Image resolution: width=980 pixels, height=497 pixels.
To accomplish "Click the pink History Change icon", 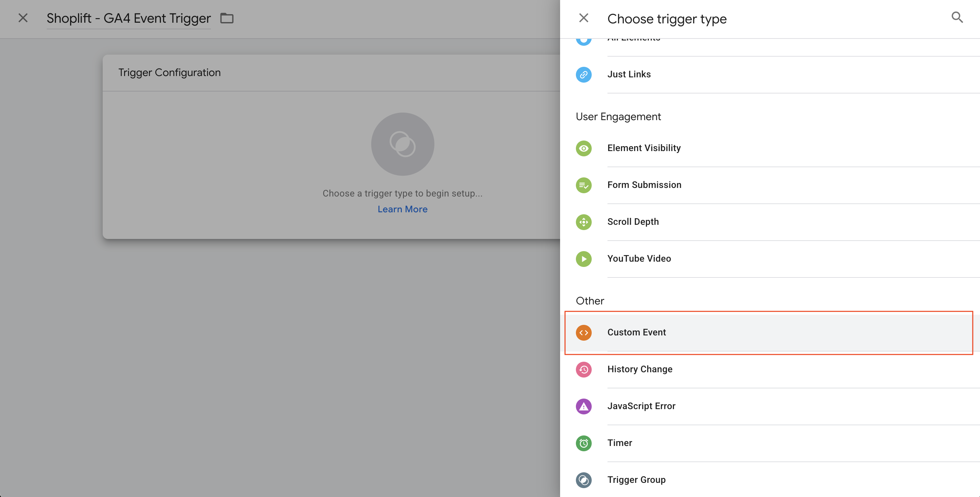I will pyautogui.click(x=583, y=370).
